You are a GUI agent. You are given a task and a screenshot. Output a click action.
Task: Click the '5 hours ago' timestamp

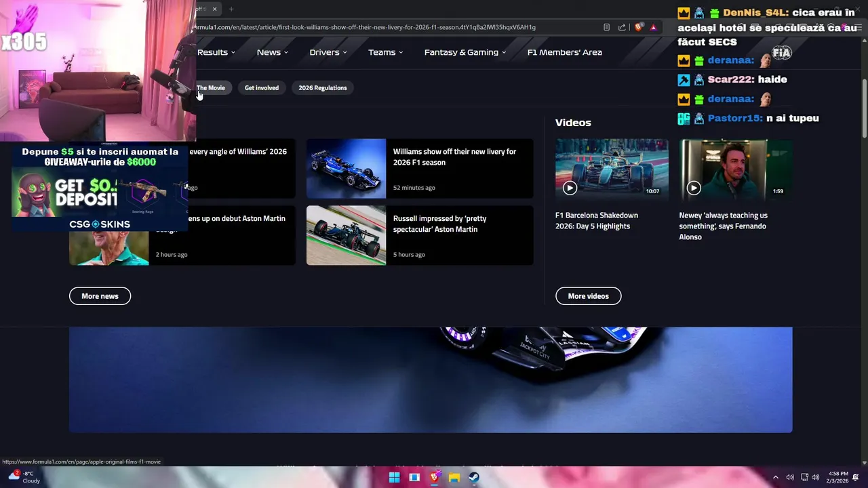coord(409,255)
